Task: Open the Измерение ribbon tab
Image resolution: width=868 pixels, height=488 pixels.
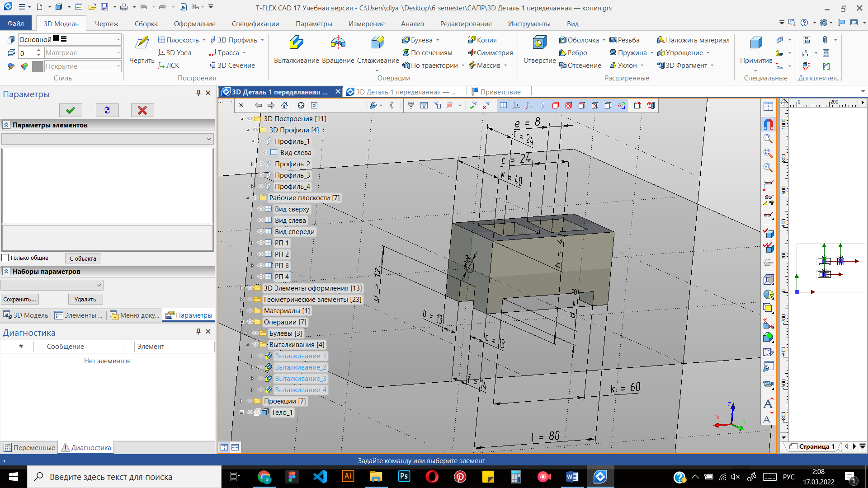Action: click(x=367, y=24)
